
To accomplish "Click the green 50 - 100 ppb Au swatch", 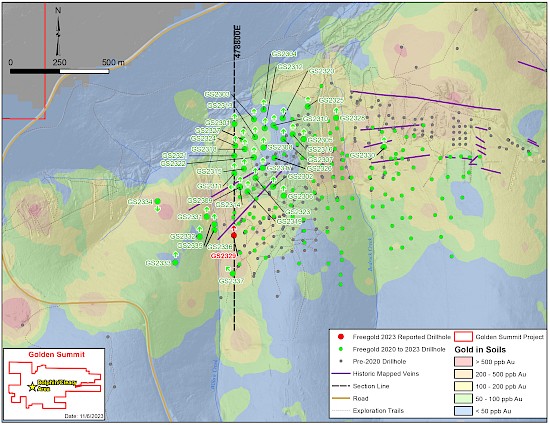I will click(463, 398).
